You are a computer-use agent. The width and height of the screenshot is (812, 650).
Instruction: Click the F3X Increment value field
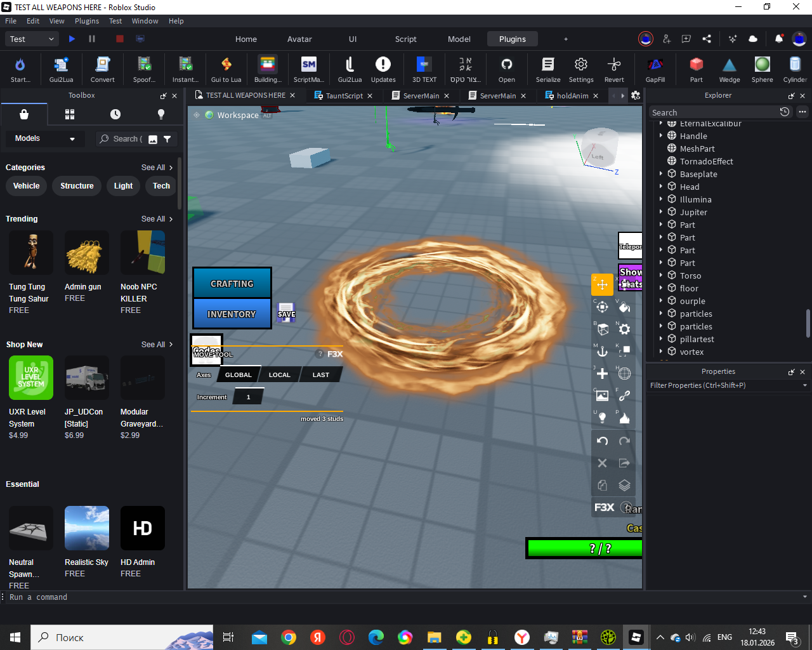[x=248, y=397]
